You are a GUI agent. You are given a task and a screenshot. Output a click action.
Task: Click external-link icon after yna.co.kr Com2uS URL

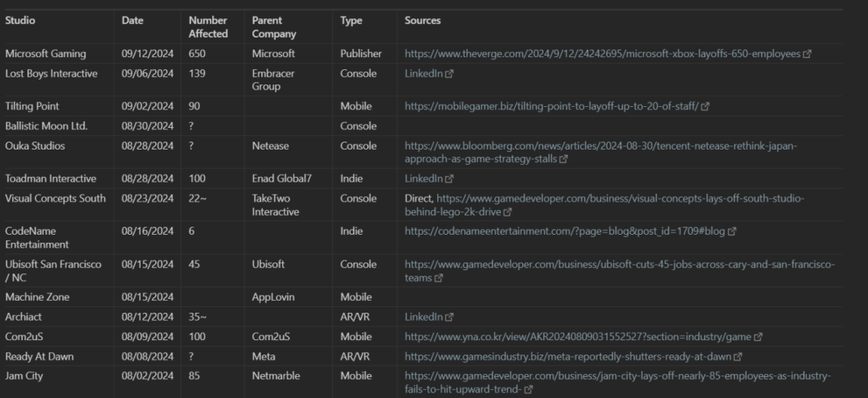[759, 337]
